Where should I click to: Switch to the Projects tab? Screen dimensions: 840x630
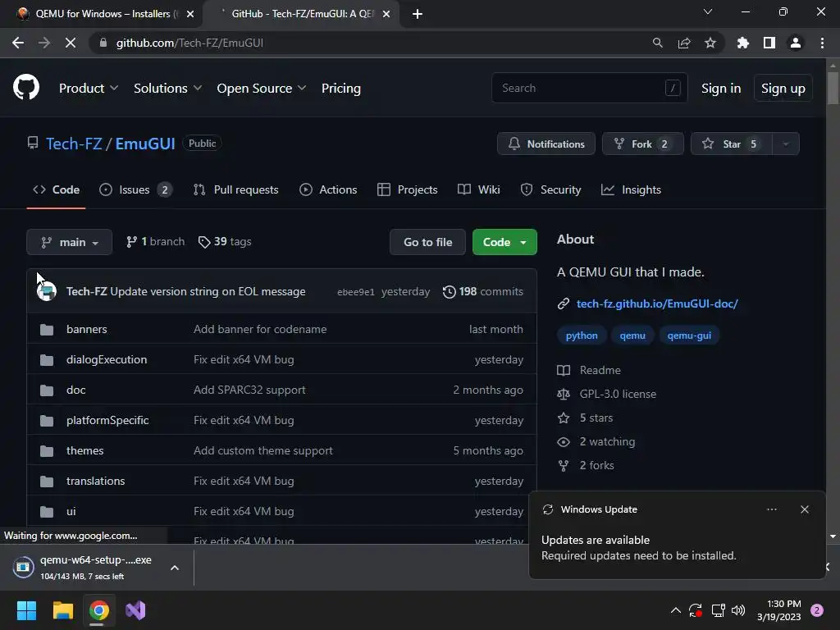coord(407,189)
